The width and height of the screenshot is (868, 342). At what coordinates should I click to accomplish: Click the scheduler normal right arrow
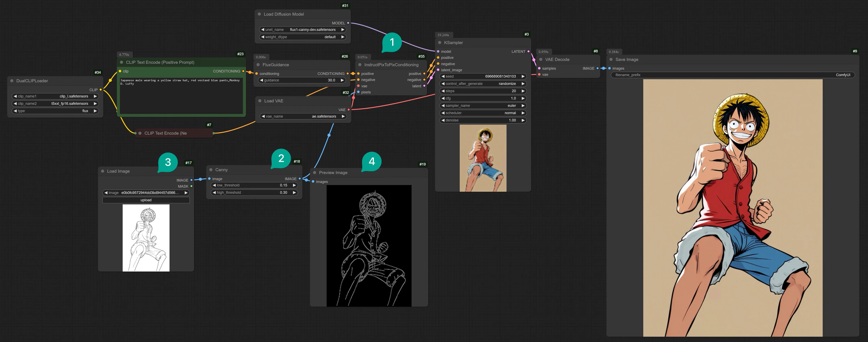pyautogui.click(x=523, y=113)
